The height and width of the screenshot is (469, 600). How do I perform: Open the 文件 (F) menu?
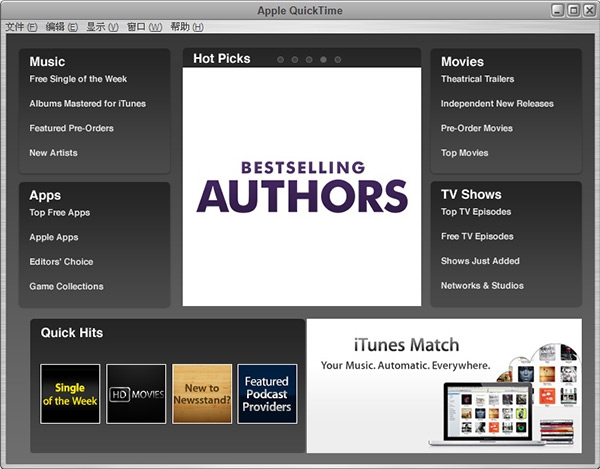point(21,27)
